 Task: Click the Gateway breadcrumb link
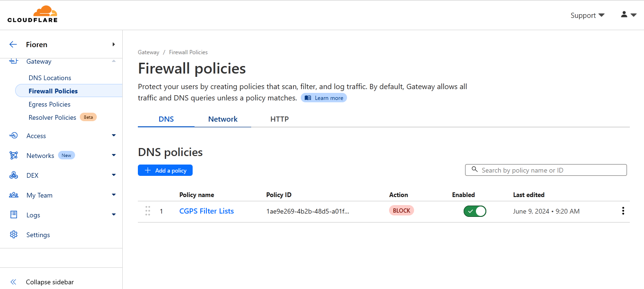[x=149, y=52]
